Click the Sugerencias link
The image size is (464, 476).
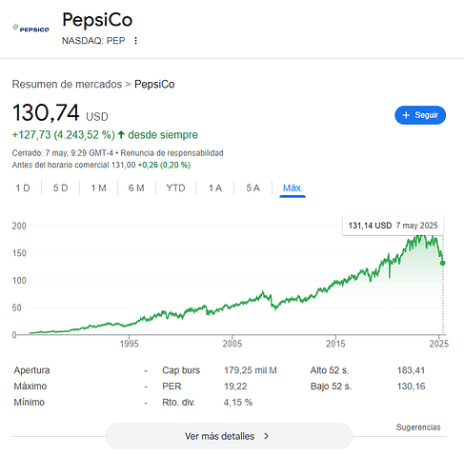[418, 427]
